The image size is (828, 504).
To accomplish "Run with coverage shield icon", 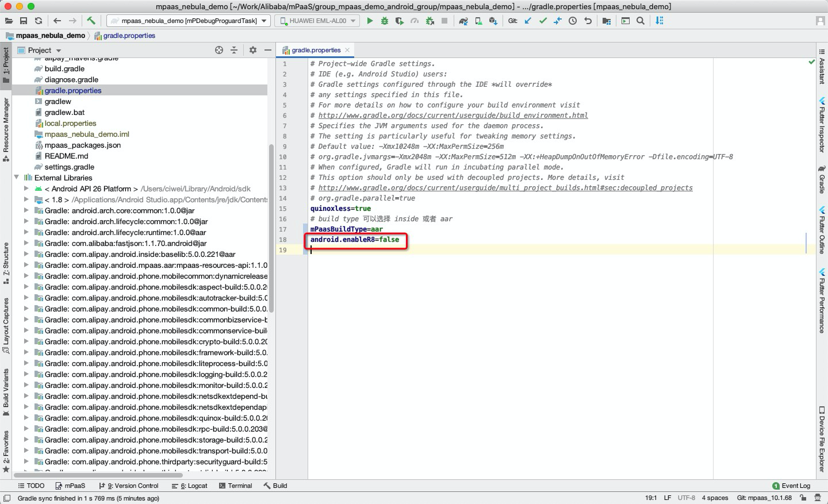I will pos(400,21).
